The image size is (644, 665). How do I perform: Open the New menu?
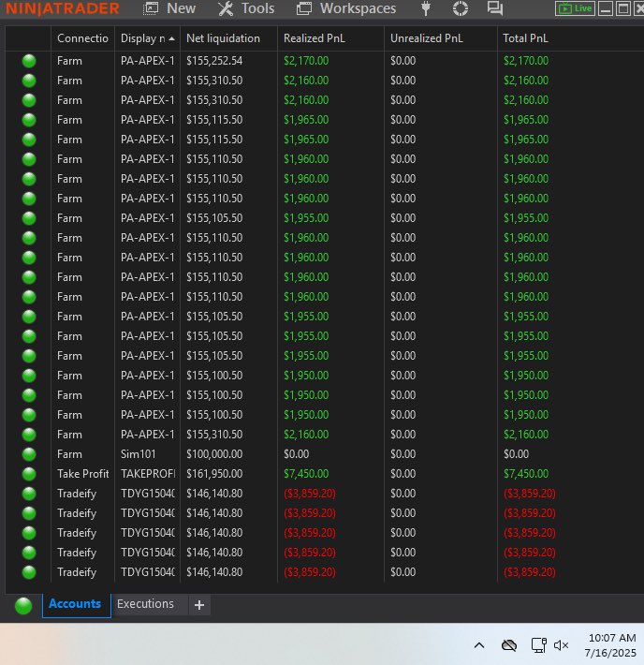pyautogui.click(x=169, y=8)
